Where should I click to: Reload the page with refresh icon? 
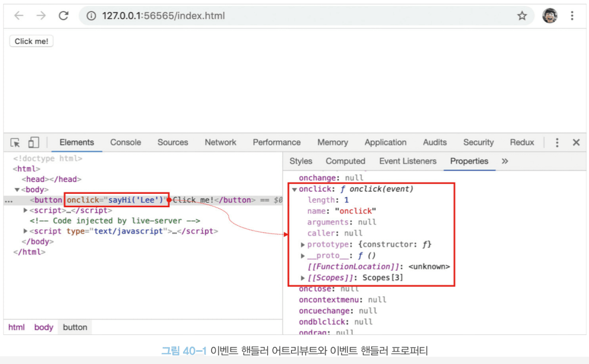pyautogui.click(x=63, y=16)
